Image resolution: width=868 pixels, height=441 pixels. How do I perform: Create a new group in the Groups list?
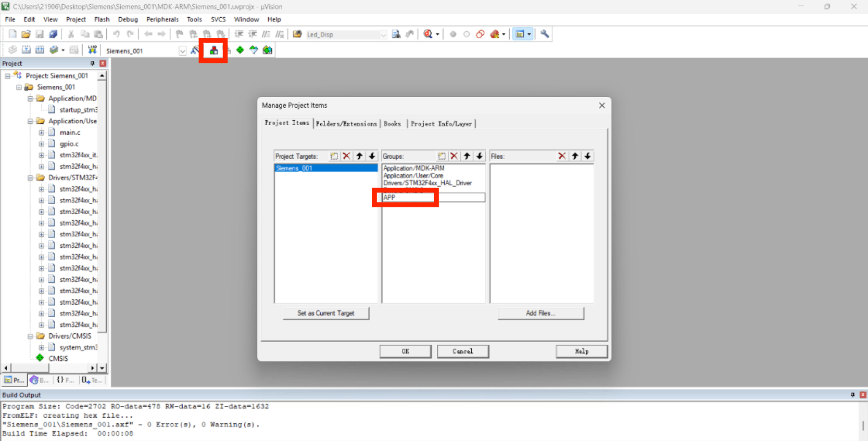pos(441,156)
